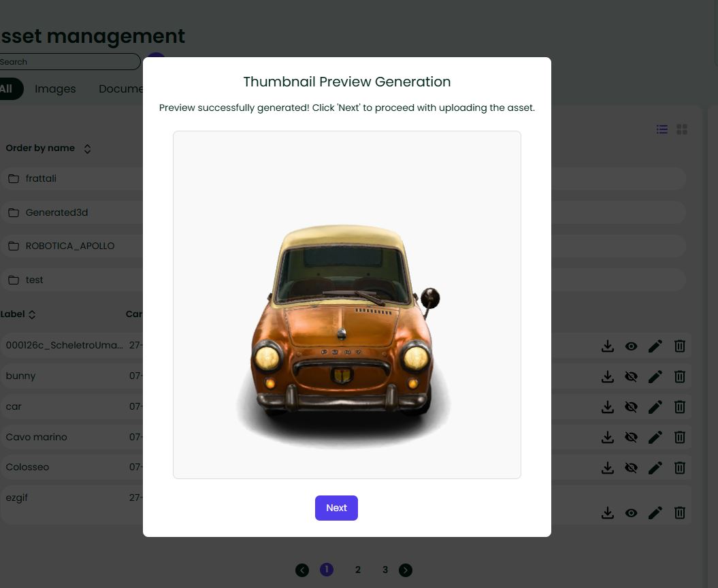Delete the Colosseo asset
Screen dimensions: 718x588
click(x=679, y=468)
